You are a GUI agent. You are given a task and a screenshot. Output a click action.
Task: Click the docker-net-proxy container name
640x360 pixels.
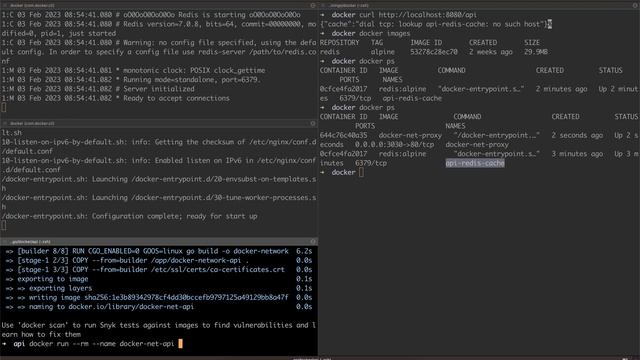[x=477, y=144]
